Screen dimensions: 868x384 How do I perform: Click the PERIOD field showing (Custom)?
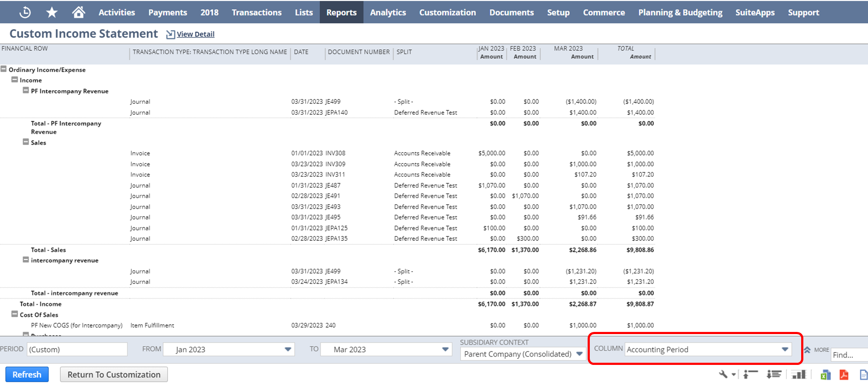coord(77,349)
